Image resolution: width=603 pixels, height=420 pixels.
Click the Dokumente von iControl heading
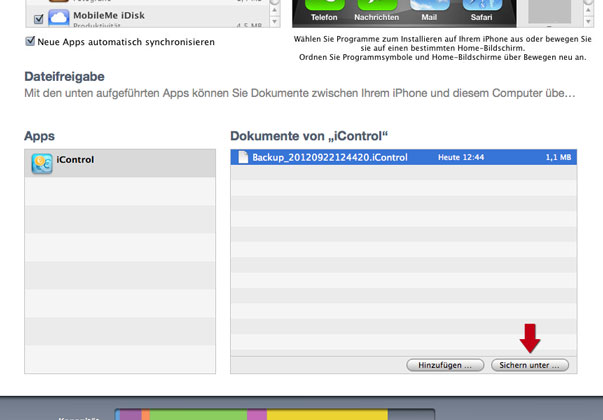309,136
